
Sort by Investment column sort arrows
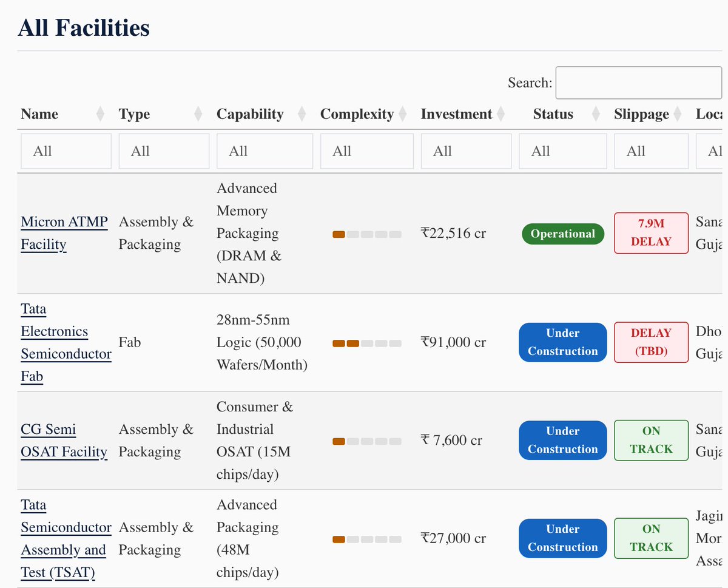(x=500, y=114)
